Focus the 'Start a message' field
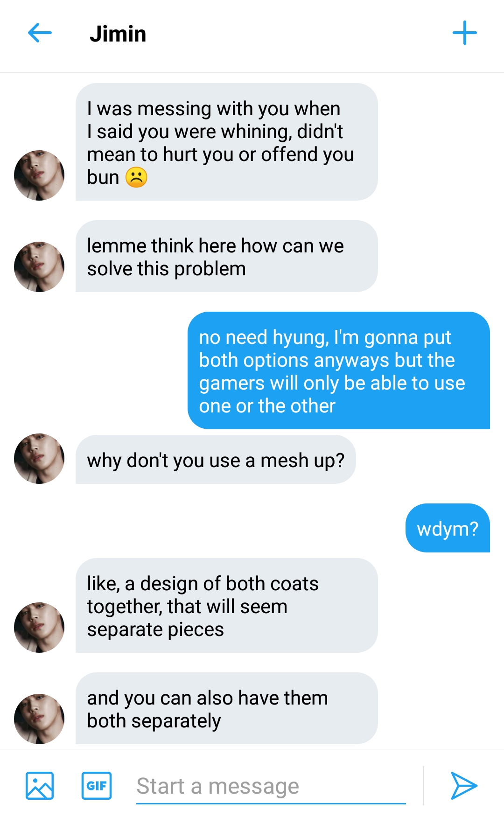This screenshot has height=817, width=504. [x=271, y=787]
